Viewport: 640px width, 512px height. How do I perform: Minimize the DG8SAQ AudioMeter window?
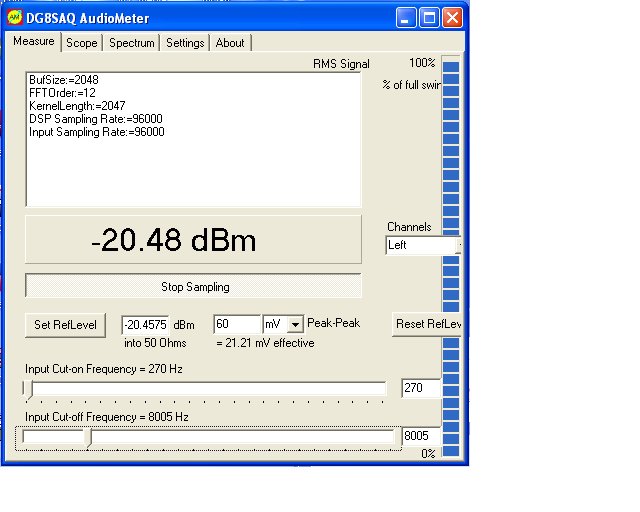[x=406, y=18]
